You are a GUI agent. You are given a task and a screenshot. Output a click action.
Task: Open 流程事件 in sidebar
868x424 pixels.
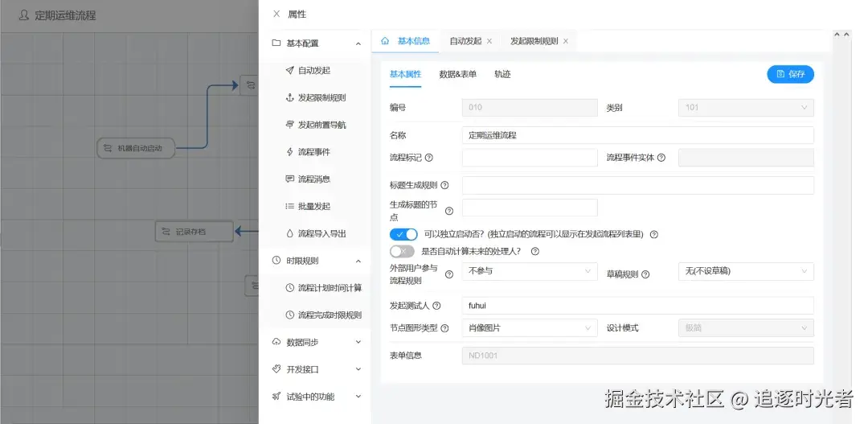pyautogui.click(x=315, y=152)
